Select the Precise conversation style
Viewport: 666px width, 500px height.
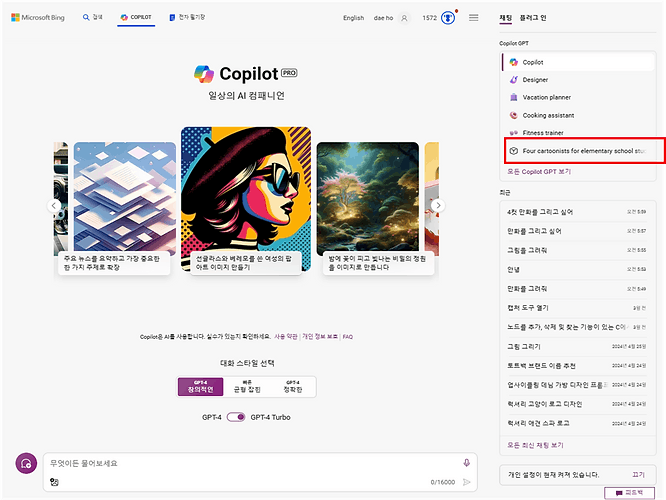tap(293, 387)
